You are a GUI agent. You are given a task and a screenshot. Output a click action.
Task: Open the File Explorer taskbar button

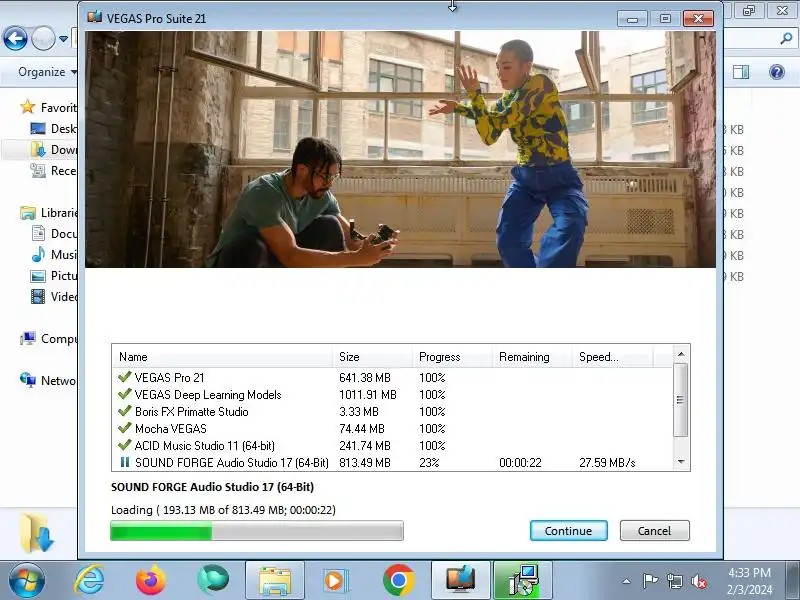(275, 581)
